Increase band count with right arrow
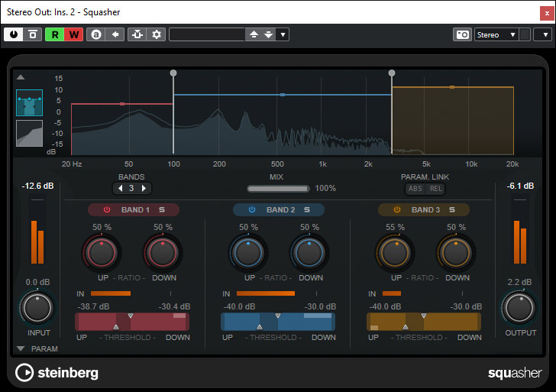This screenshot has width=556, height=392. 144,188
